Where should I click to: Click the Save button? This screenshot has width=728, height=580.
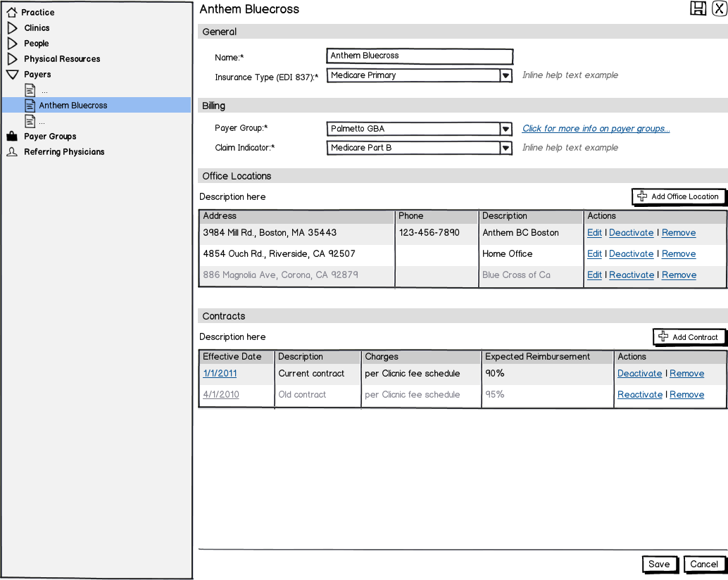coord(659,565)
